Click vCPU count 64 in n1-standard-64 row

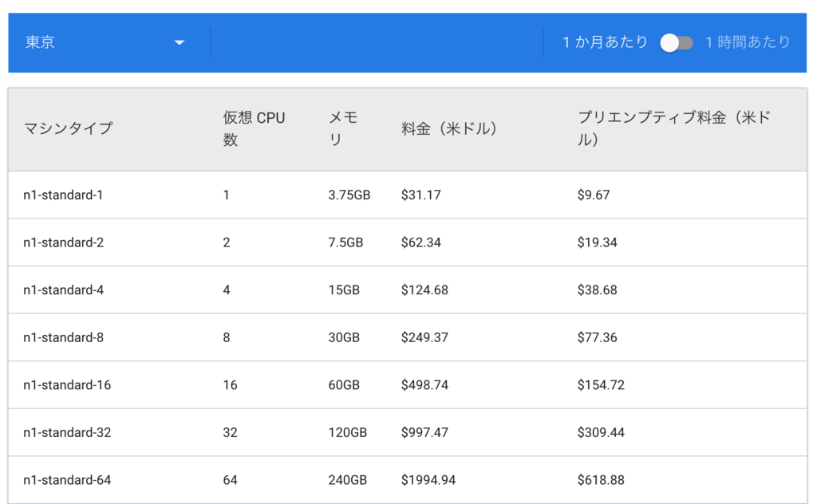click(231, 480)
